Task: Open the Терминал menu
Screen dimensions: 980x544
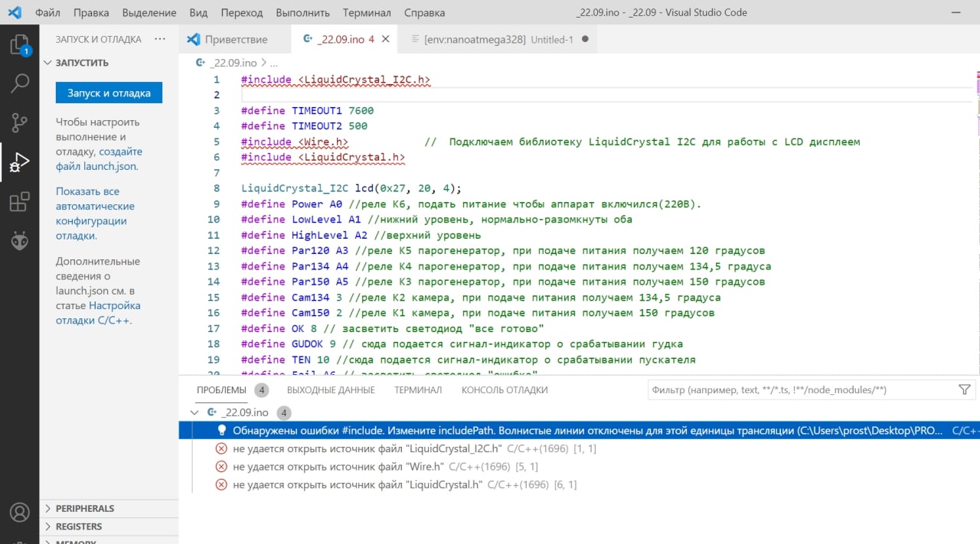Action: (x=367, y=12)
